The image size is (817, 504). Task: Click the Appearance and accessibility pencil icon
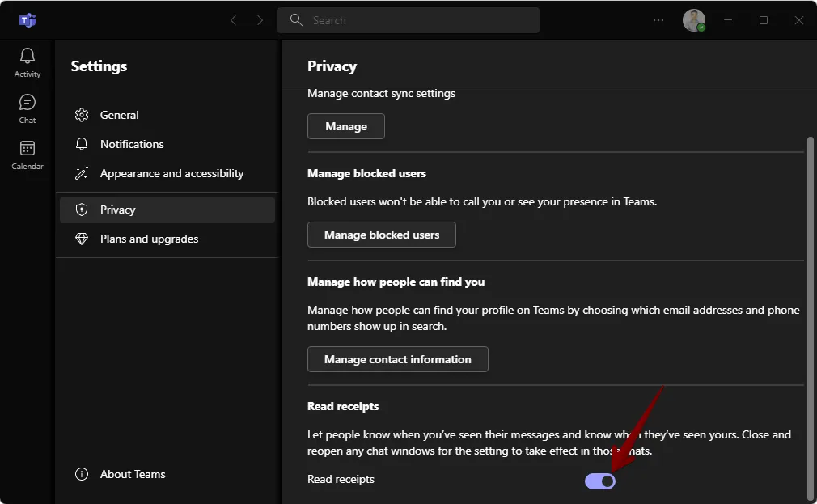point(82,173)
